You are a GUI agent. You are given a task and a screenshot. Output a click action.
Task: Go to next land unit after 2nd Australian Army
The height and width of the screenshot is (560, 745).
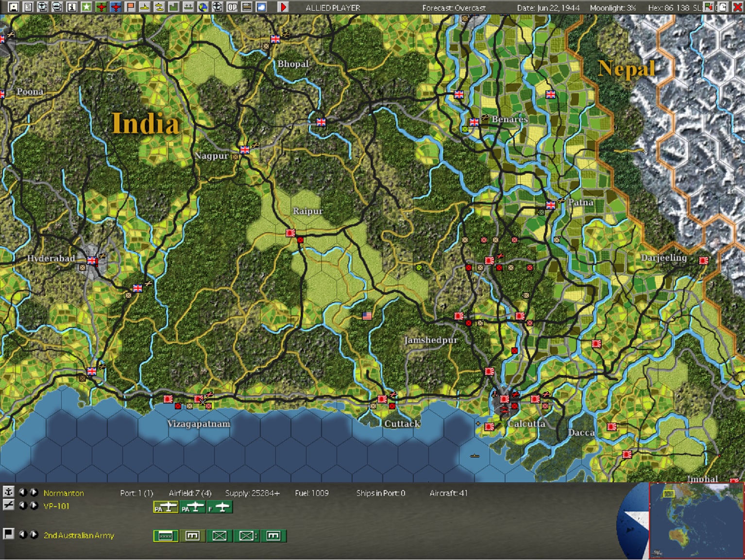[x=34, y=534]
